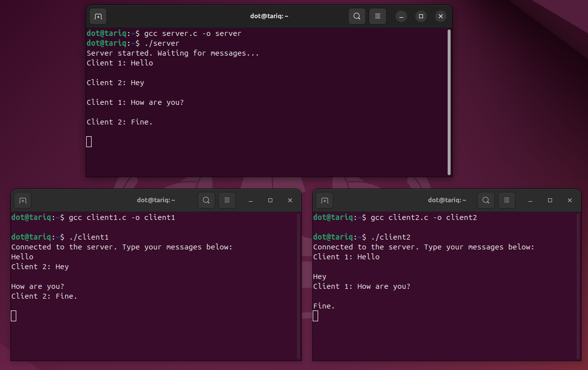The width and height of the screenshot is (588, 370).
Task: Close the client1 terminal window
Action: point(290,200)
